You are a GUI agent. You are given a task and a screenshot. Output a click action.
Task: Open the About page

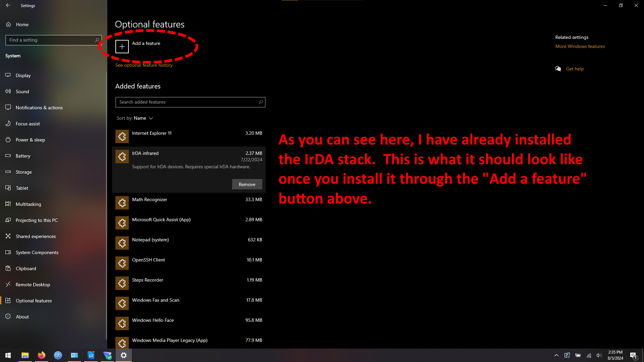(54, 317)
